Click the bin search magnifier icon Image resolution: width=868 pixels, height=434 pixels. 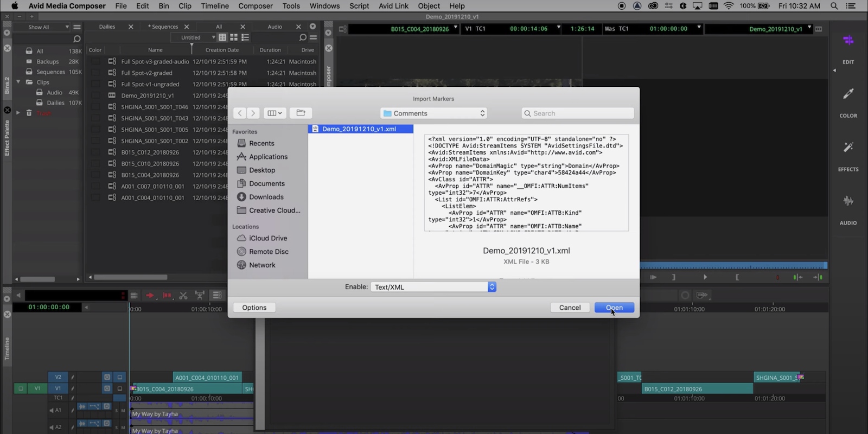(x=303, y=37)
